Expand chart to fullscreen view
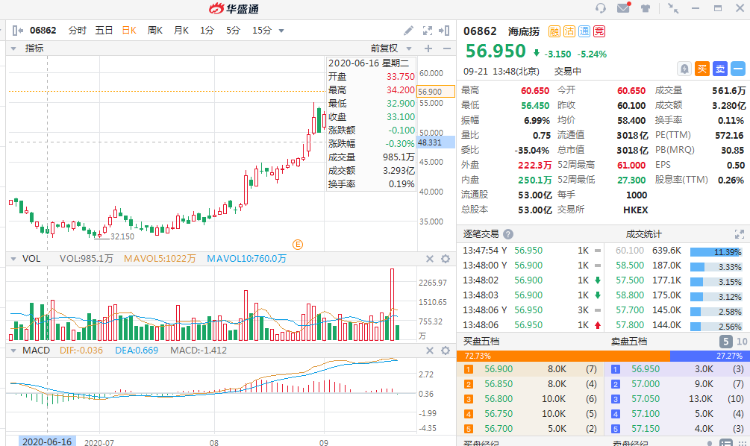Image resolution: width=750 pixels, height=446 pixels. 428,30
